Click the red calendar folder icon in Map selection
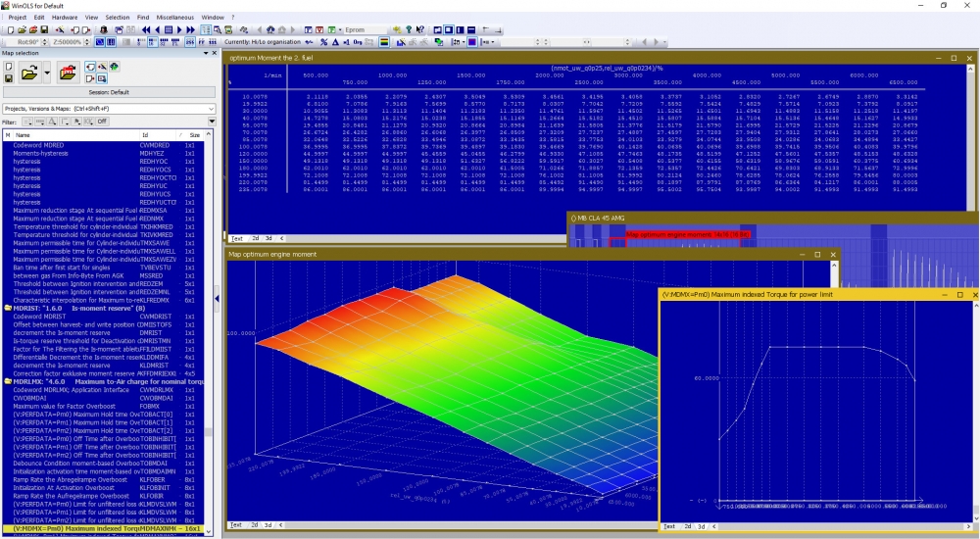The image size is (980, 539). point(68,73)
